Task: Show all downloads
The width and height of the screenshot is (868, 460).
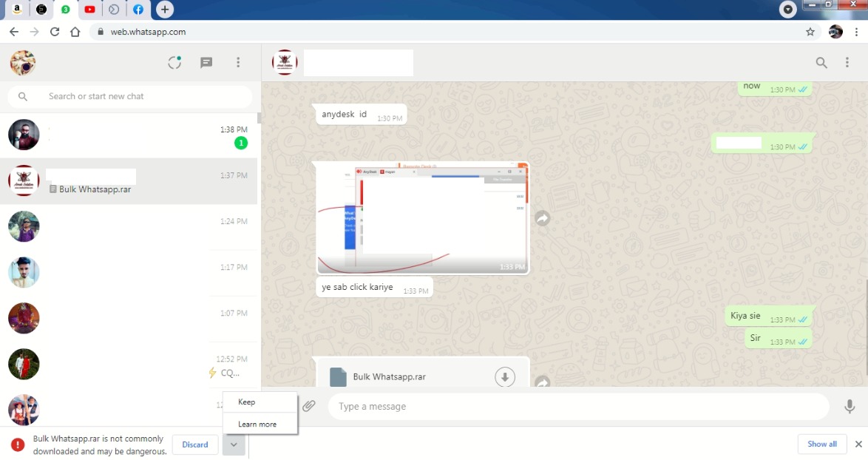Action: click(821, 444)
